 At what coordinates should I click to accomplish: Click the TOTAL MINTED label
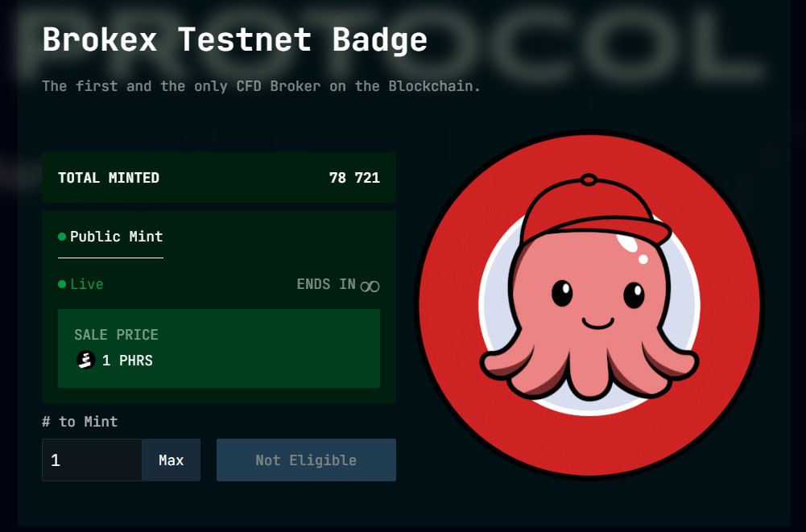(109, 178)
